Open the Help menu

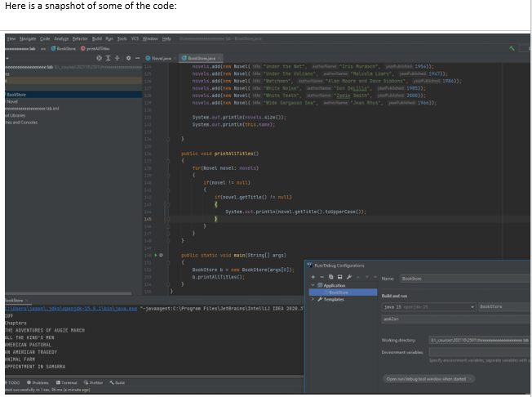(x=166, y=38)
